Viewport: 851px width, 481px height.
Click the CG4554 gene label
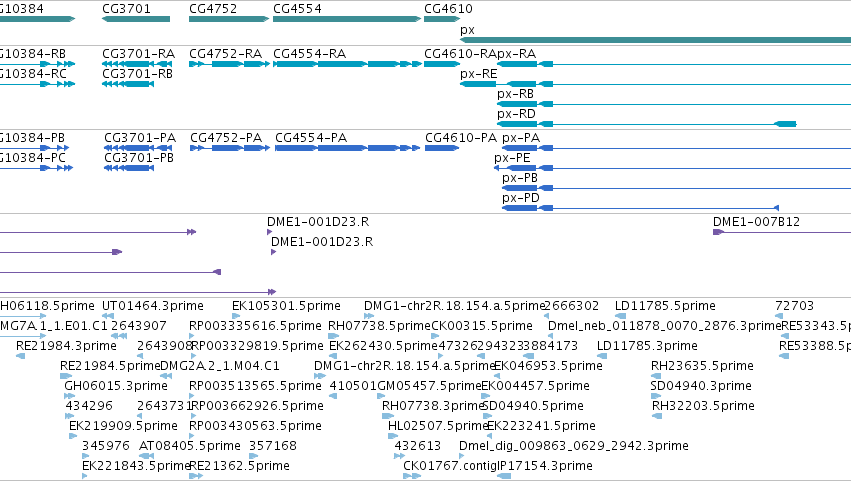[x=297, y=9]
